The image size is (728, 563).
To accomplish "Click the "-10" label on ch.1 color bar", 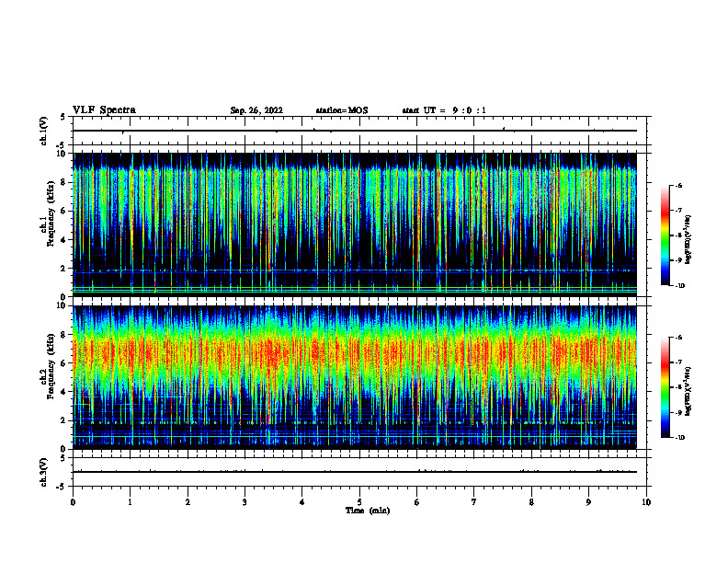I will 679,286.
